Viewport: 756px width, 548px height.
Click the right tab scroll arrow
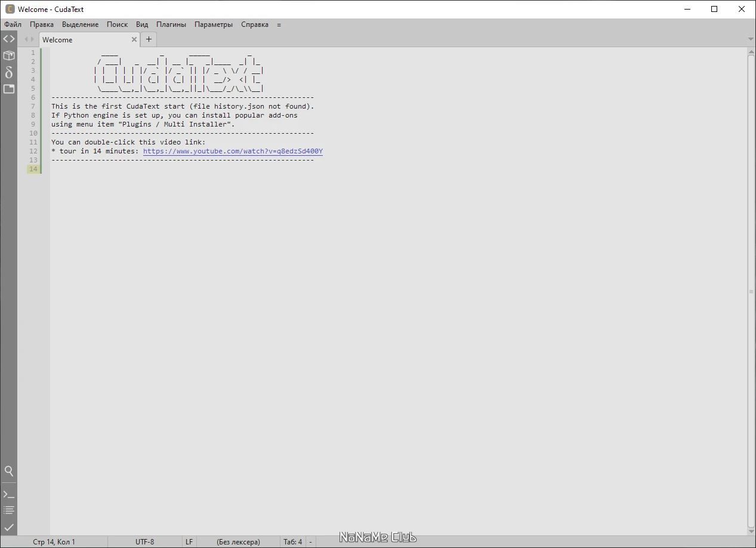pyautogui.click(x=33, y=39)
